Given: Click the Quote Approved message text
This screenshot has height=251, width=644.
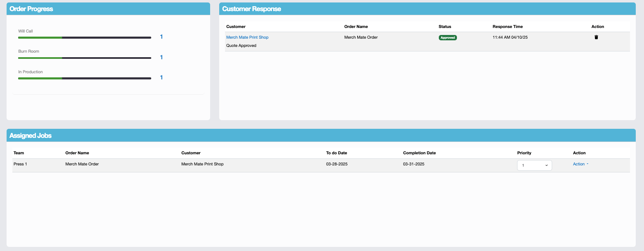Looking at the screenshot, I should (x=241, y=46).
